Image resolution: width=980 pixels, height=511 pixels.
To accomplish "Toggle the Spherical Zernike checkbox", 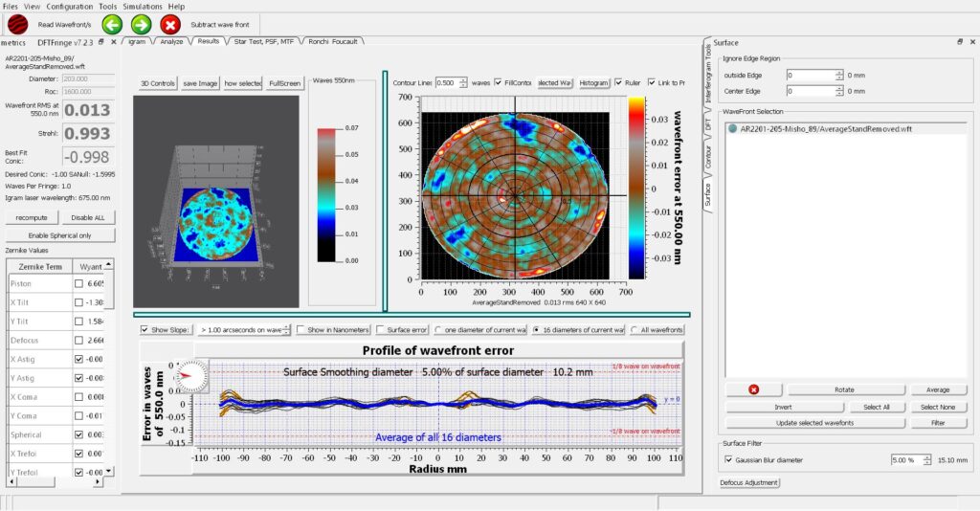I will pos(78,434).
